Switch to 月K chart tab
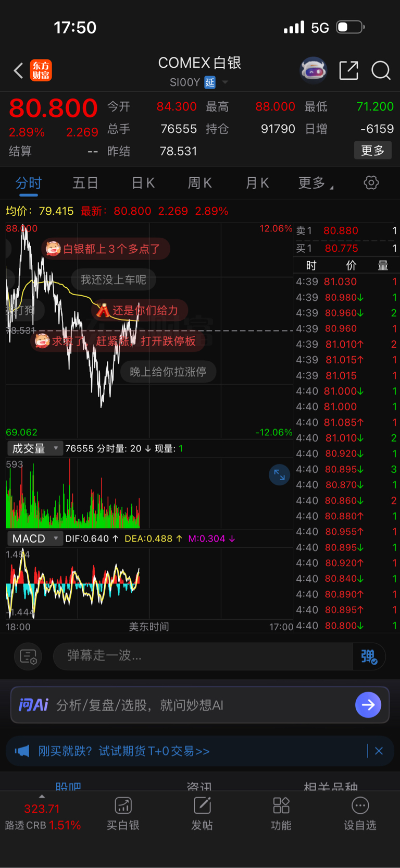This screenshot has height=868, width=400. (x=257, y=183)
